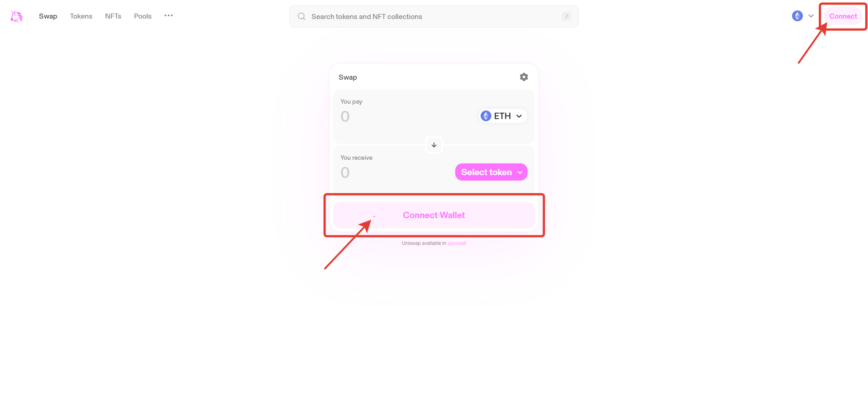Open the ETH token dropdown

[x=503, y=116]
